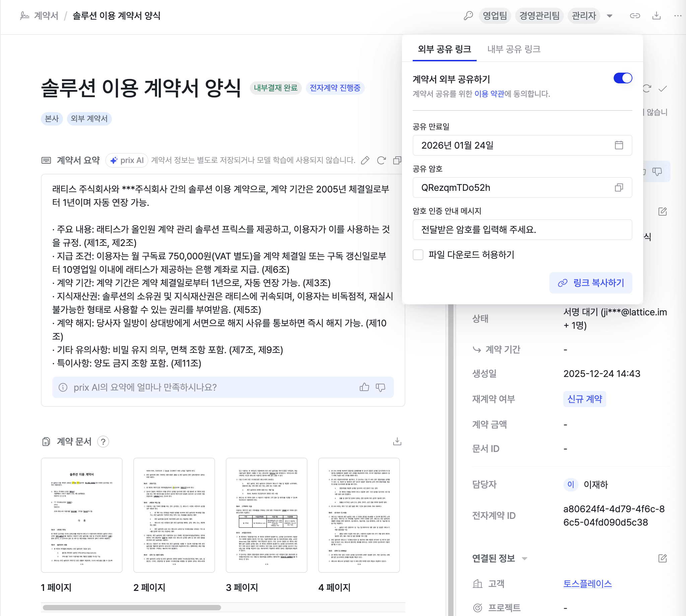Screen dimensions: 686x616
Task: Click thumbs down on prix AI summary
Action: 381,387
